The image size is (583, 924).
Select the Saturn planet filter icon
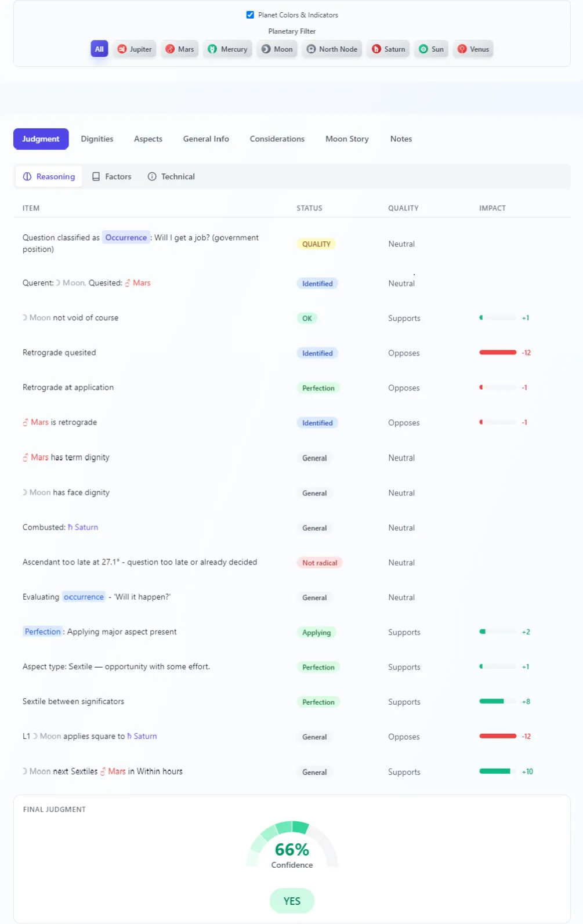(376, 49)
